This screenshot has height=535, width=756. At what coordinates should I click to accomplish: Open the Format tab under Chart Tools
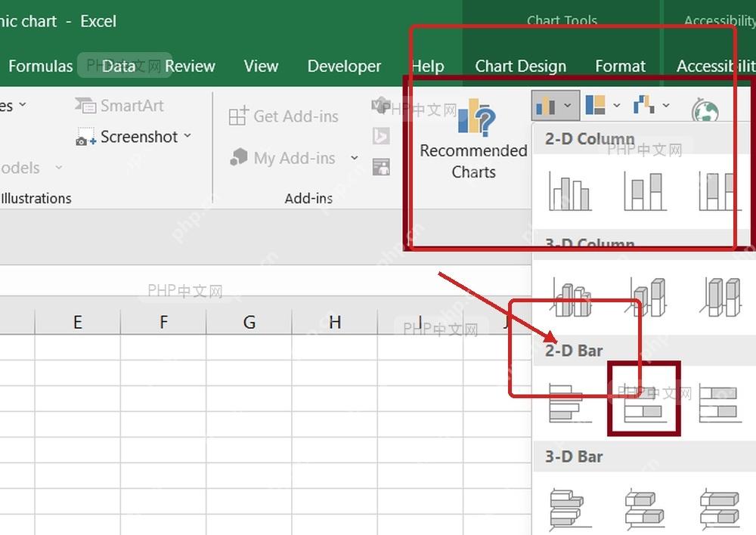pyautogui.click(x=620, y=66)
